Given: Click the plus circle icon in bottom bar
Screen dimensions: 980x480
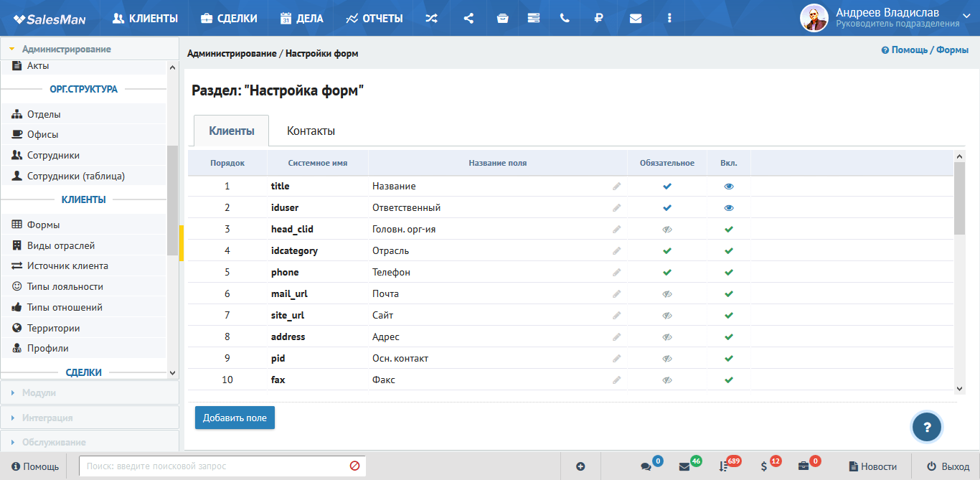Looking at the screenshot, I should tap(580, 466).
